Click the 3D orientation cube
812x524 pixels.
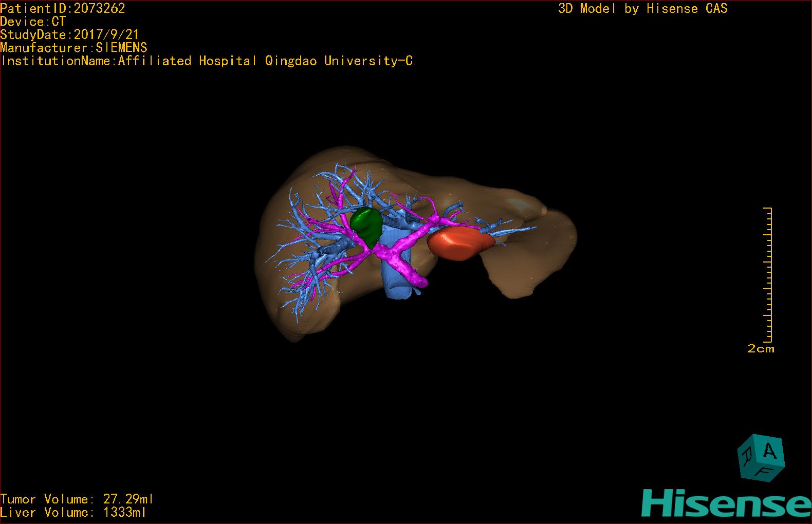(762, 458)
